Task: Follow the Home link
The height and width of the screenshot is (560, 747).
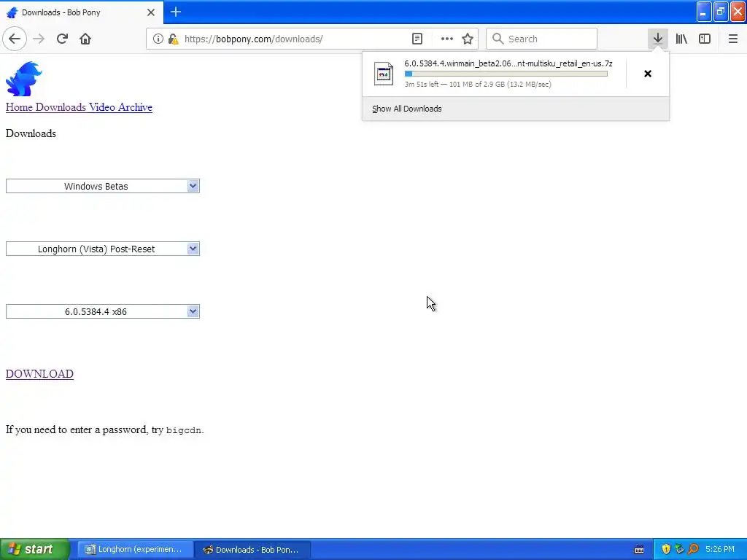Action: pyautogui.click(x=19, y=107)
